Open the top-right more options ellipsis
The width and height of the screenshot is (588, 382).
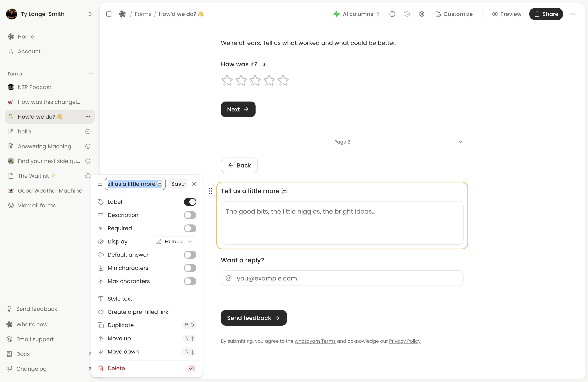click(572, 14)
